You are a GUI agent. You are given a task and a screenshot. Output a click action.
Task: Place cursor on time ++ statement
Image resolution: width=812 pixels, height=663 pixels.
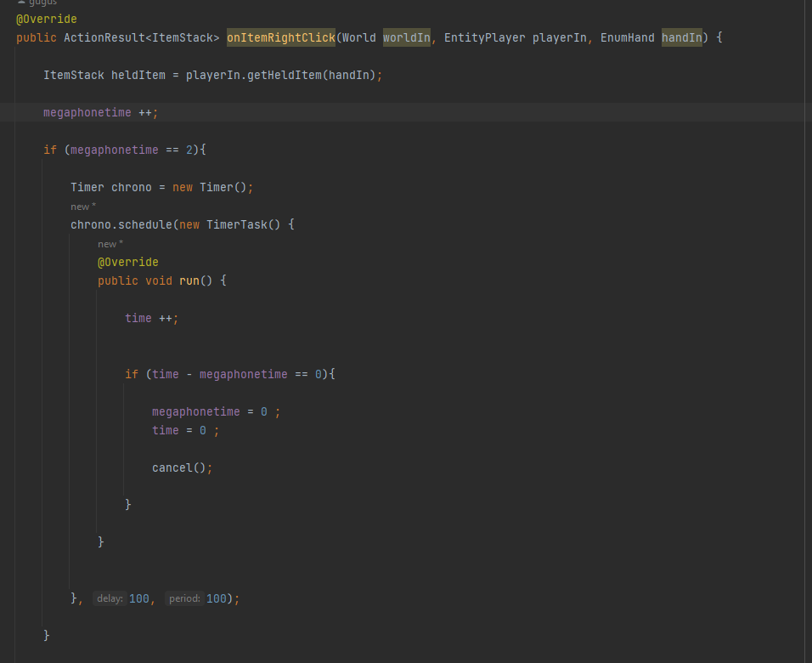click(x=151, y=319)
